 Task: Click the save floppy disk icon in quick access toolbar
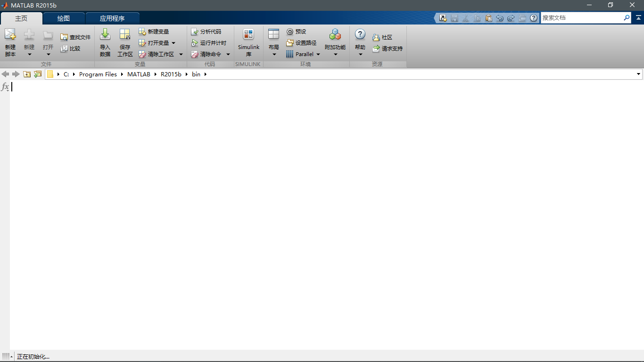click(454, 18)
